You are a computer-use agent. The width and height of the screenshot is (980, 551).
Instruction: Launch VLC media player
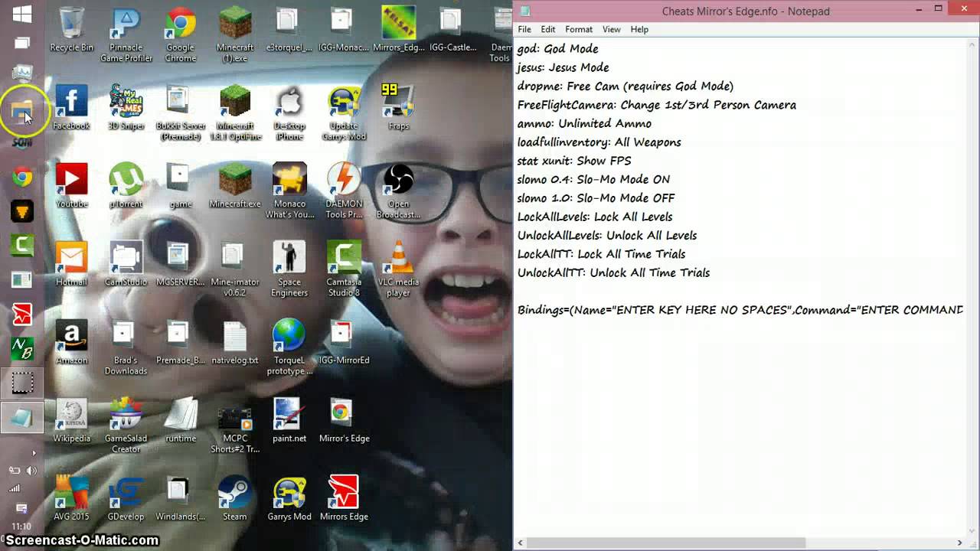[398, 269]
